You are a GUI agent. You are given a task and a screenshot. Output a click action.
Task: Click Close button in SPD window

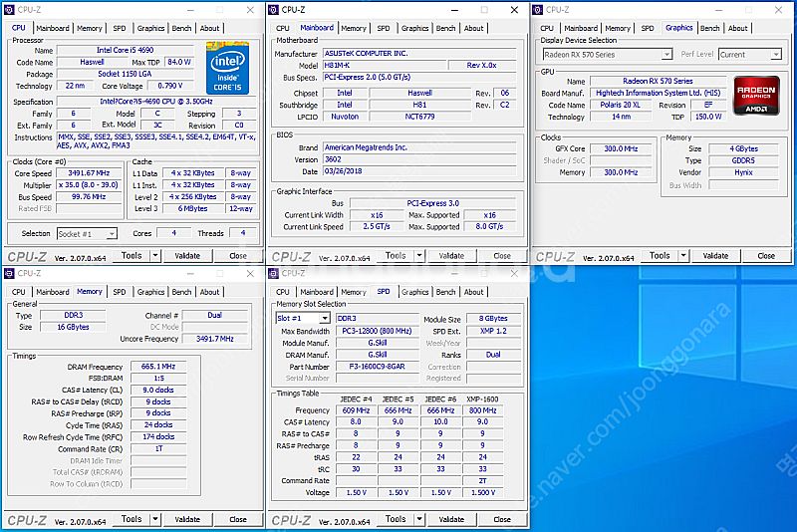pos(502,519)
